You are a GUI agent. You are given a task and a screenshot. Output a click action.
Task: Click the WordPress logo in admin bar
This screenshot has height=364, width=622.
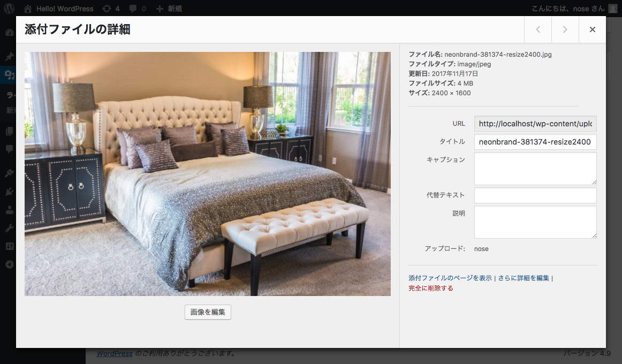coord(9,9)
